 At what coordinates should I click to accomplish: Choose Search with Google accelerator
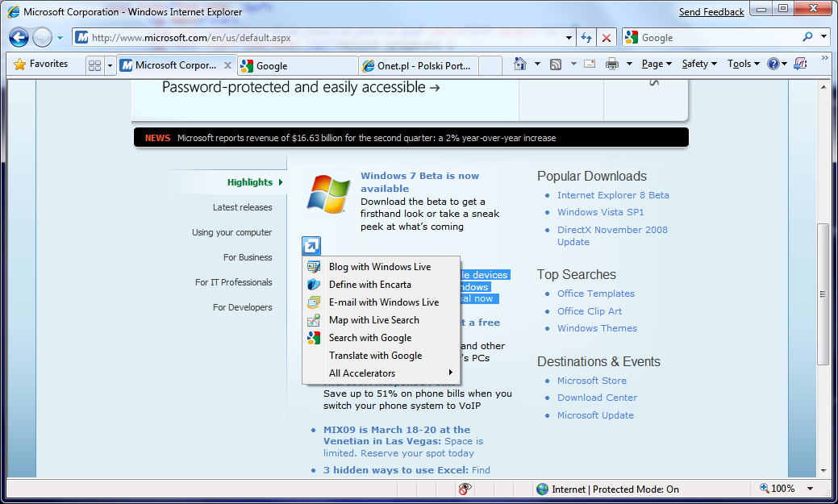(381, 338)
